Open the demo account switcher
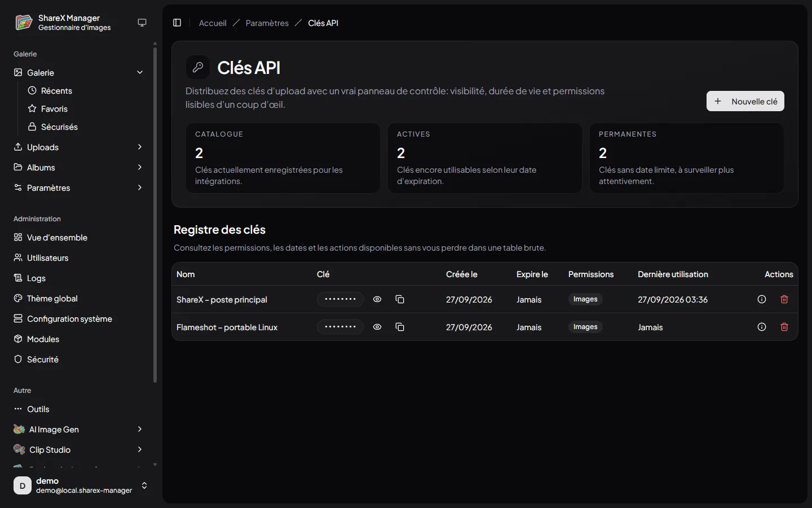 tap(81, 485)
